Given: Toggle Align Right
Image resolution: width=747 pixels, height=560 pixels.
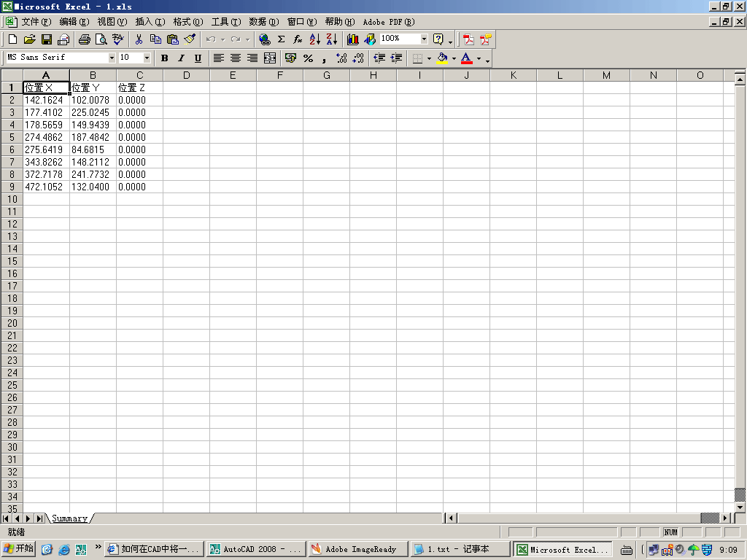Looking at the screenshot, I should point(252,58).
